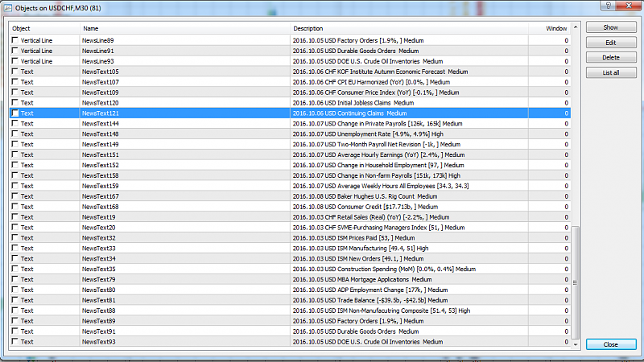The width and height of the screenshot is (644, 362).
Task: Toggle checkbox for NewsLine89 vertical line
Action: pos(14,40)
